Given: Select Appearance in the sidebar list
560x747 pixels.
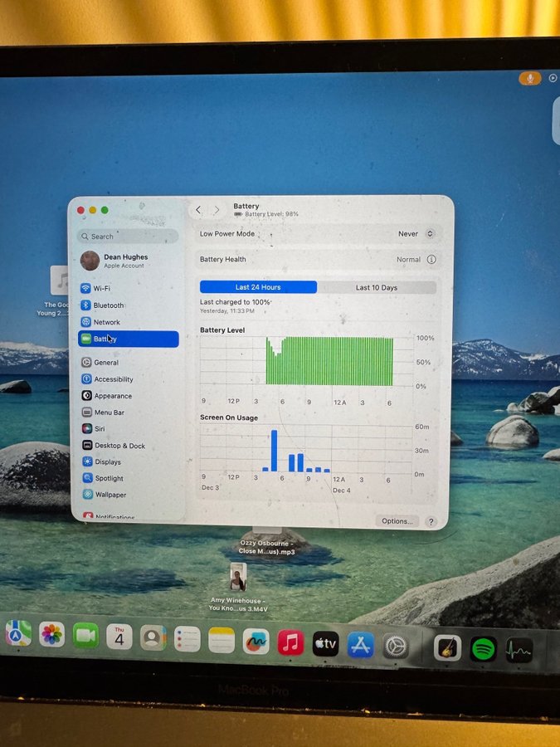Looking at the screenshot, I should [x=112, y=396].
